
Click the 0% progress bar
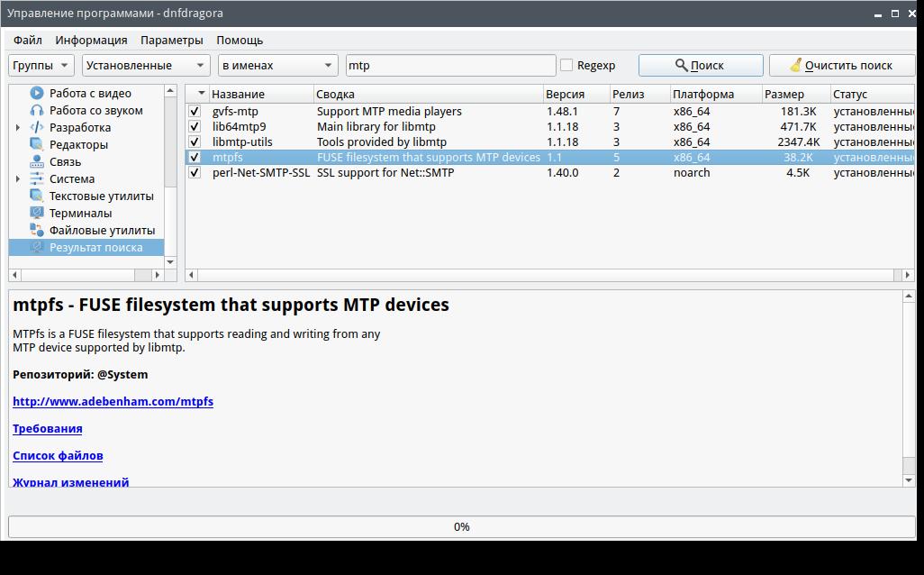tap(461, 526)
